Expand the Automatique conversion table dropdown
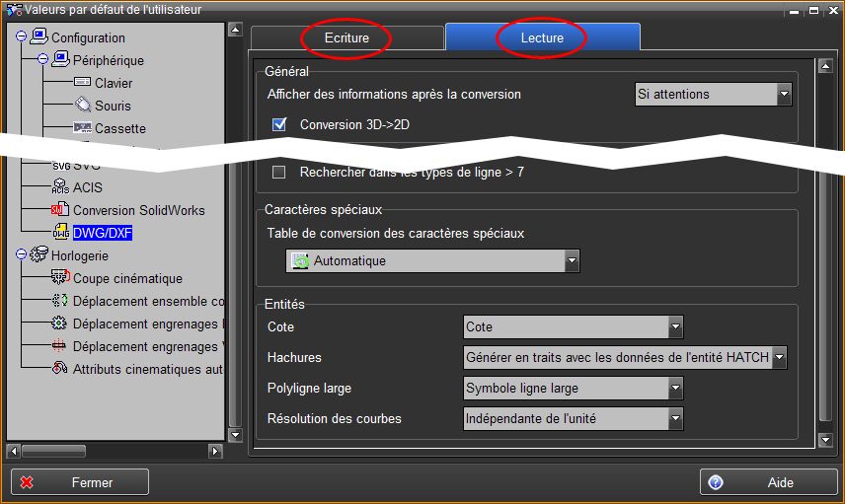The image size is (845, 504). (x=571, y=261)
